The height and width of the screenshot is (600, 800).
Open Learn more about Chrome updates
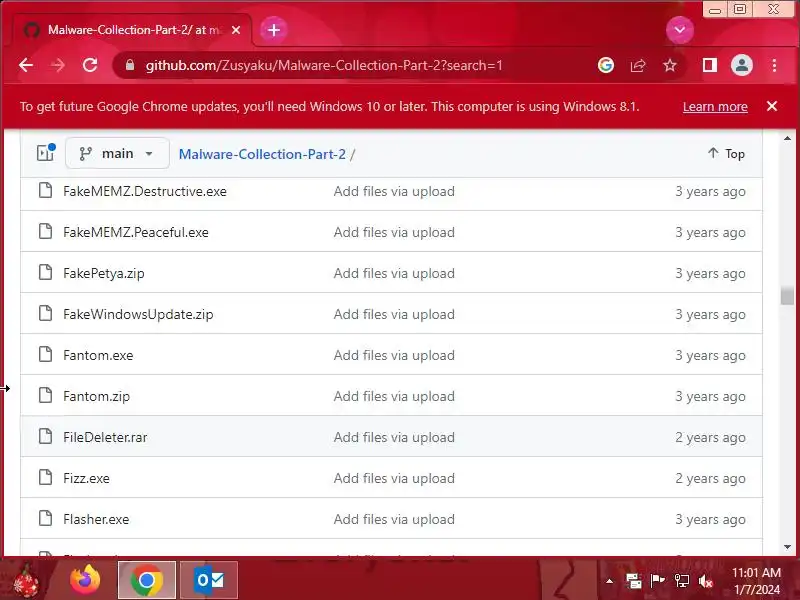[x=715, y=107]
